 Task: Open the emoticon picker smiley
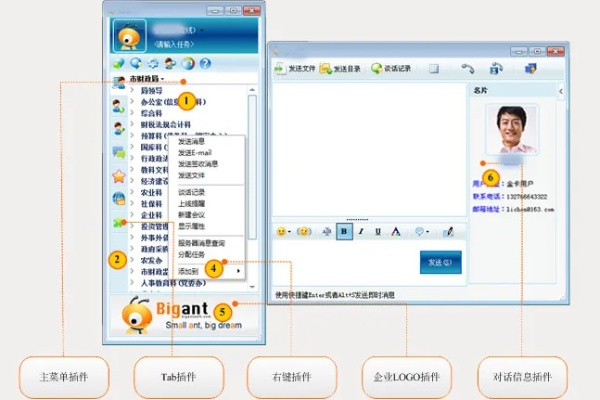(x=281, y=232)
